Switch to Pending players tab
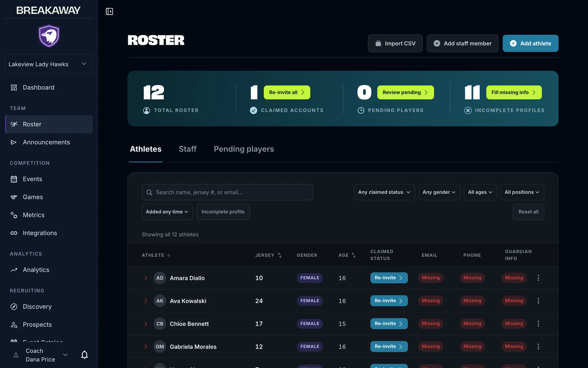588x368 pixels. coord(244,149)
